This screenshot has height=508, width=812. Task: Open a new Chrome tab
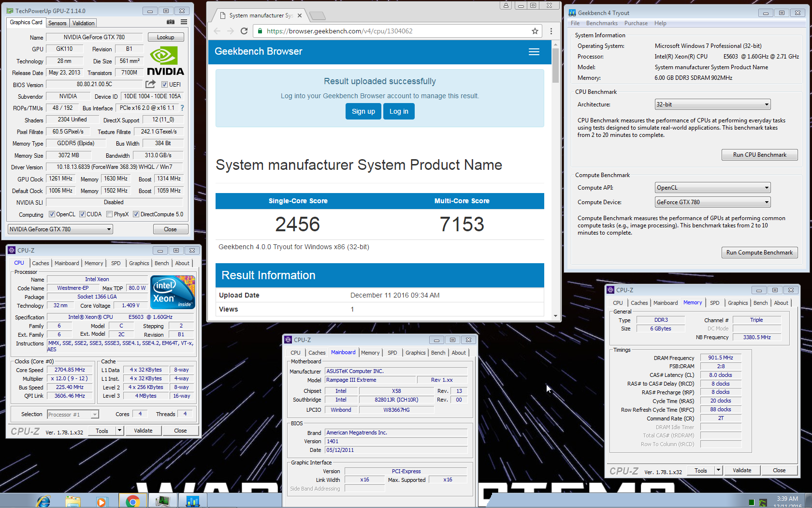pos(318,16)
